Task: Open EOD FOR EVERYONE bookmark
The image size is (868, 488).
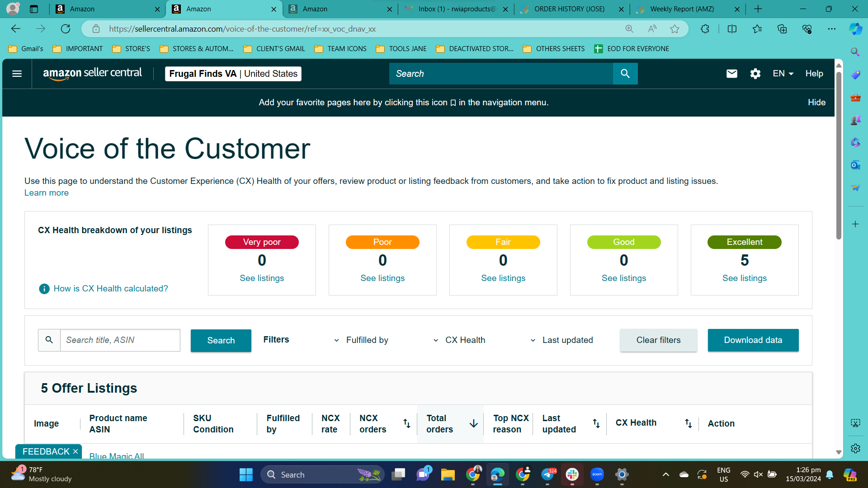Action: click(x=632, y=49)
